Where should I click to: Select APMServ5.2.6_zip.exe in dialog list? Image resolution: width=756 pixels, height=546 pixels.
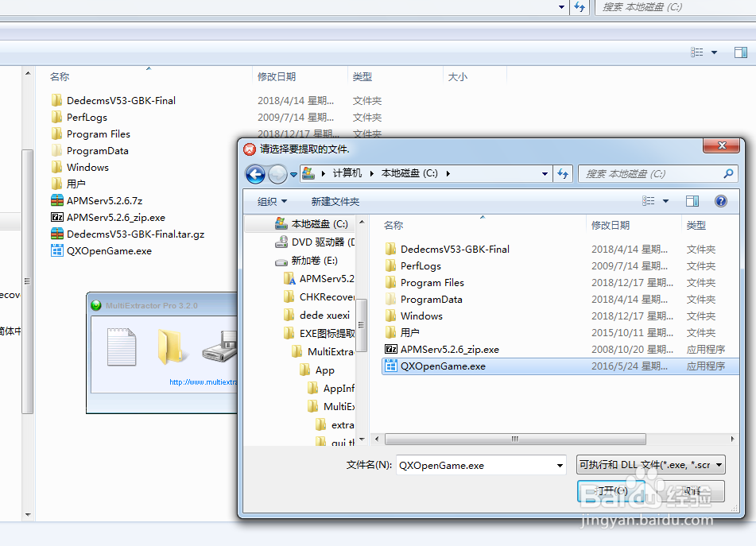pos(442,350)
